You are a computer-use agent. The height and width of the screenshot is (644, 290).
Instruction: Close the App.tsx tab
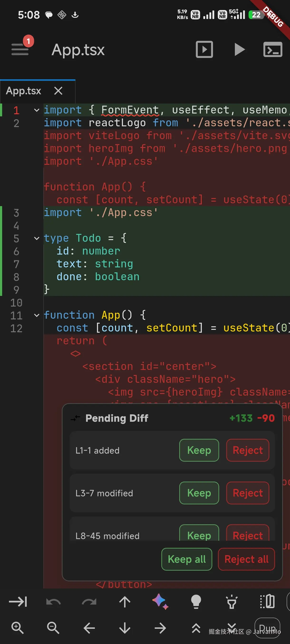(x=58, y=91)
